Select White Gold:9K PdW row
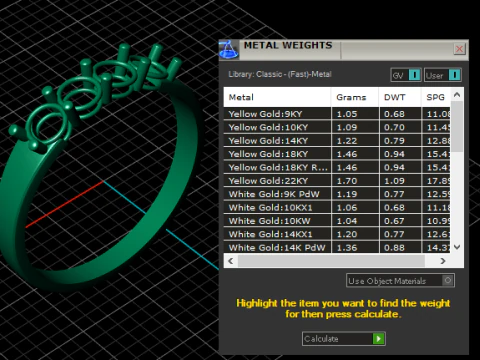This screenshot has height=360, width=480. coord(337,194)
